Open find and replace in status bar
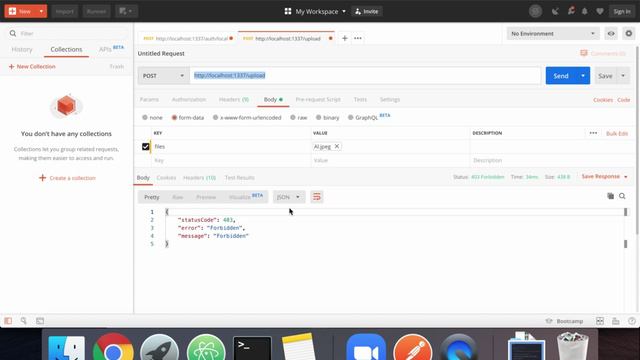640x360 pixels. click(24, 321)
